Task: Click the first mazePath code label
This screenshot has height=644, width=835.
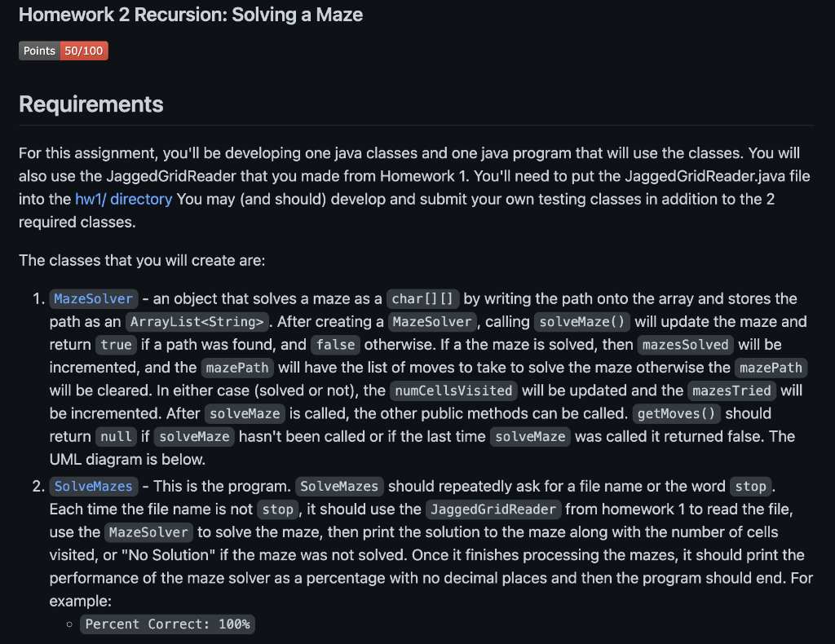Action: [x=237, y=367]
